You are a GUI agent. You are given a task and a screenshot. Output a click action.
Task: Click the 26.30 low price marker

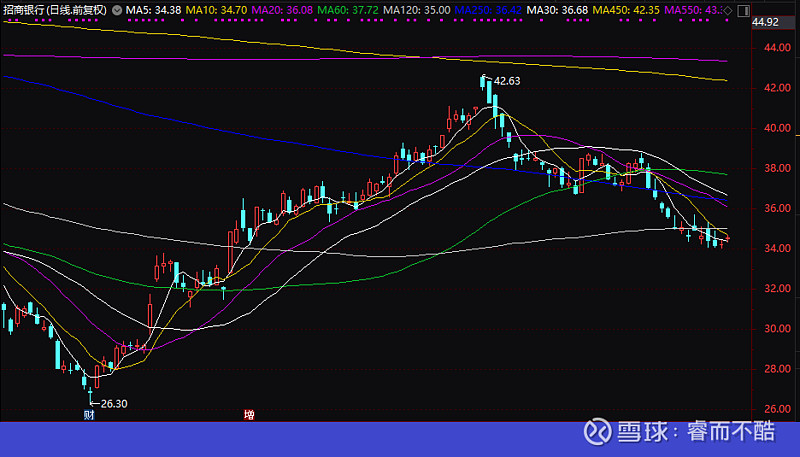[114, 404]
